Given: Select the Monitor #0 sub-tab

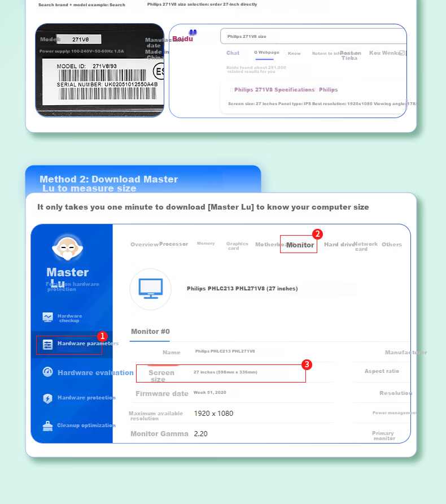Looking at the screenshot, I should (150, 332).
